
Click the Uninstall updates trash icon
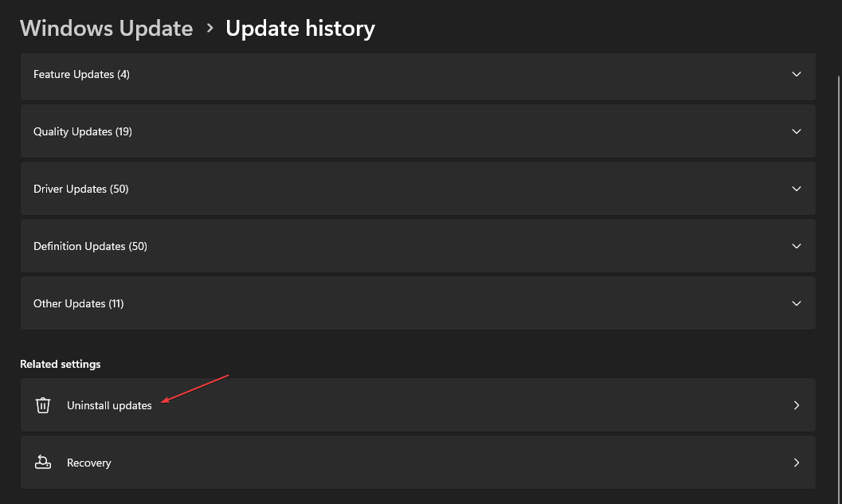[x=42, y=405]
